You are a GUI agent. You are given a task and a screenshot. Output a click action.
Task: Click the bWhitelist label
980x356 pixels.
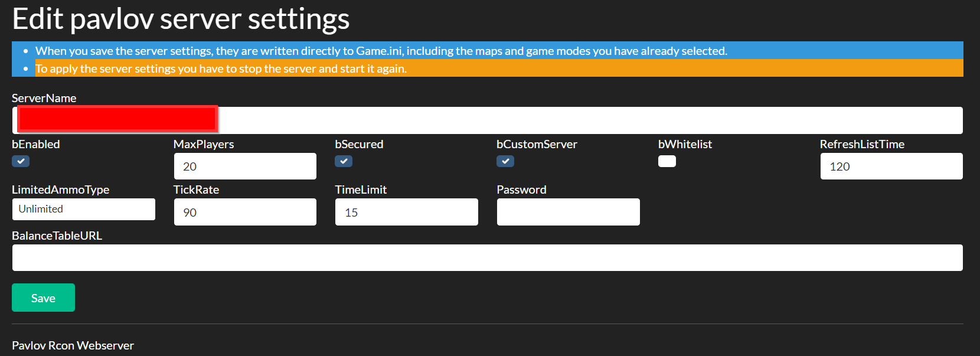[685, 144]
